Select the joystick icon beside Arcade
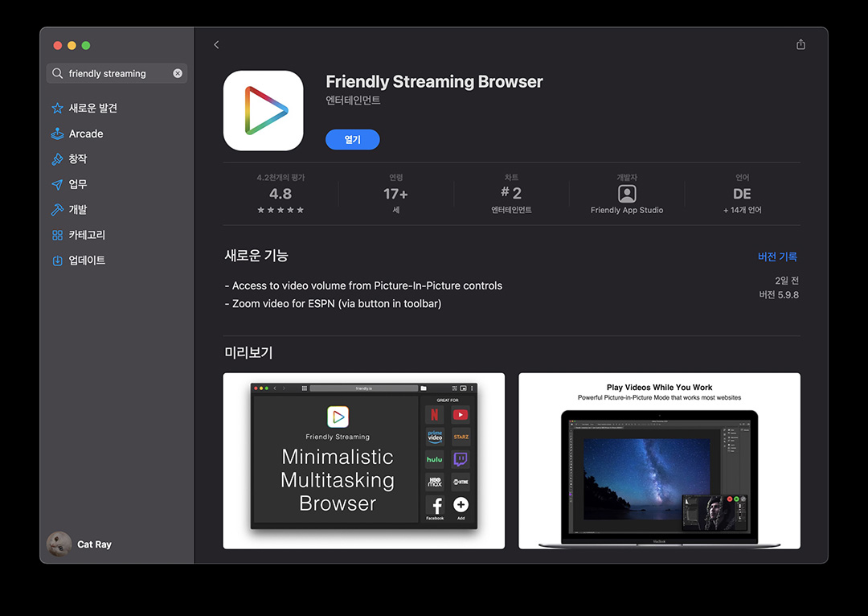Screen dimensions: 868x616 coord(58,133)
